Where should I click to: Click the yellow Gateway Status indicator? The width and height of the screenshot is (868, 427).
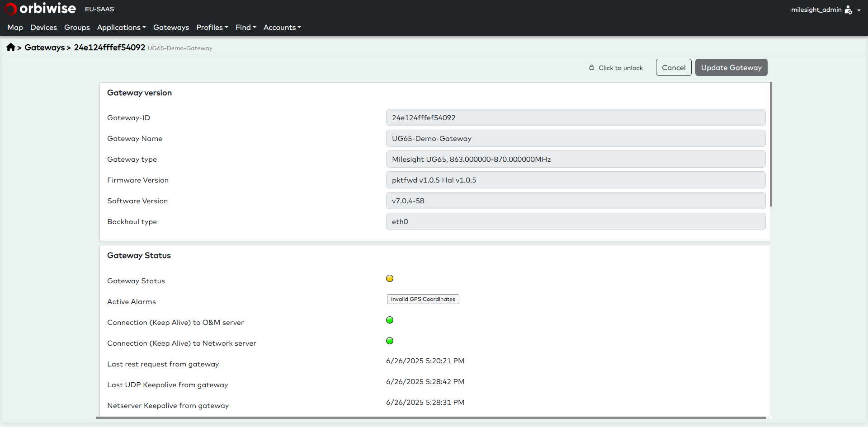click(x=390, y=278)
